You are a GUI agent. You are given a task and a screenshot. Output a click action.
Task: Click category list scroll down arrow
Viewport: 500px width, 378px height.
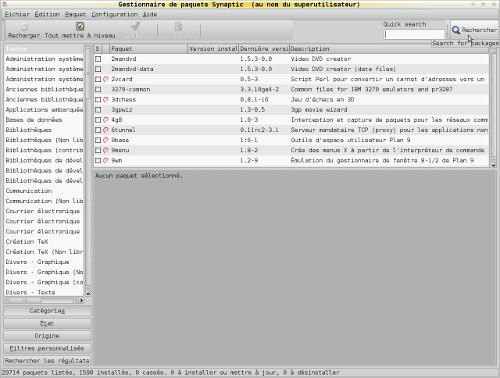[88, 294]
